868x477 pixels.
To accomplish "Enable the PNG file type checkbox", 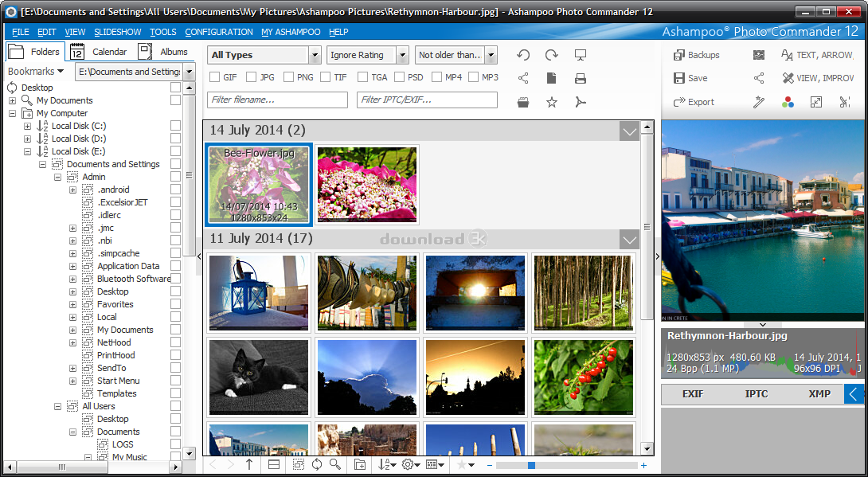I will pos(288,77).
